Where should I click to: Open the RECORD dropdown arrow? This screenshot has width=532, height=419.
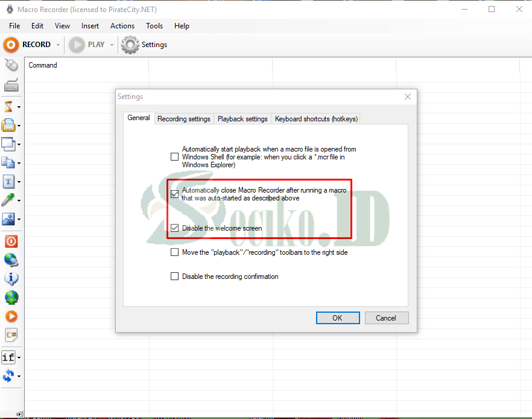pos(59,44)
